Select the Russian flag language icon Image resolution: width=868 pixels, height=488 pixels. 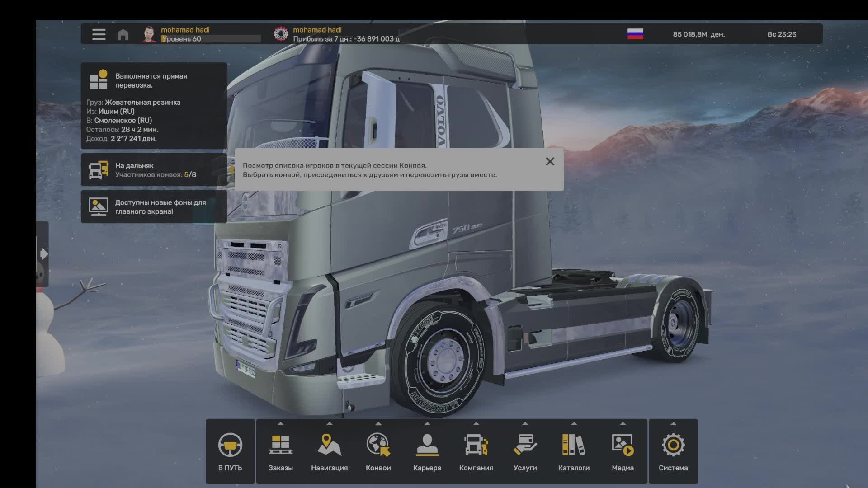pyautogui.click(x=635, y=34)
